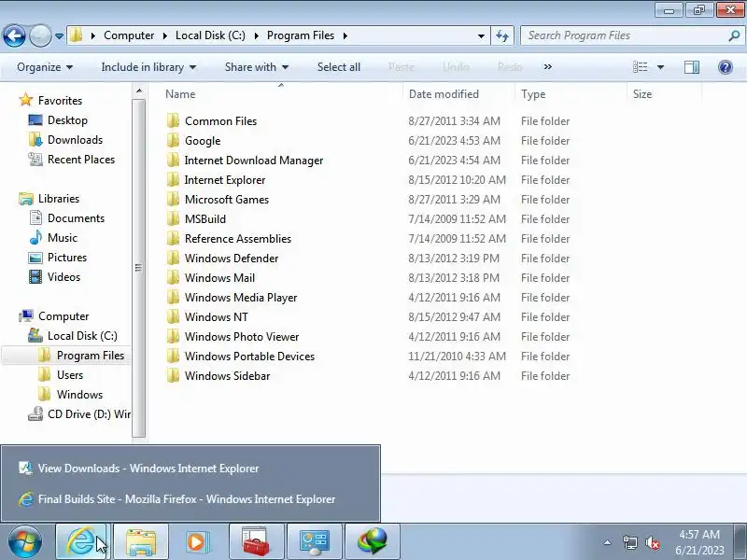Open the Organize menu

click(45, 67)
